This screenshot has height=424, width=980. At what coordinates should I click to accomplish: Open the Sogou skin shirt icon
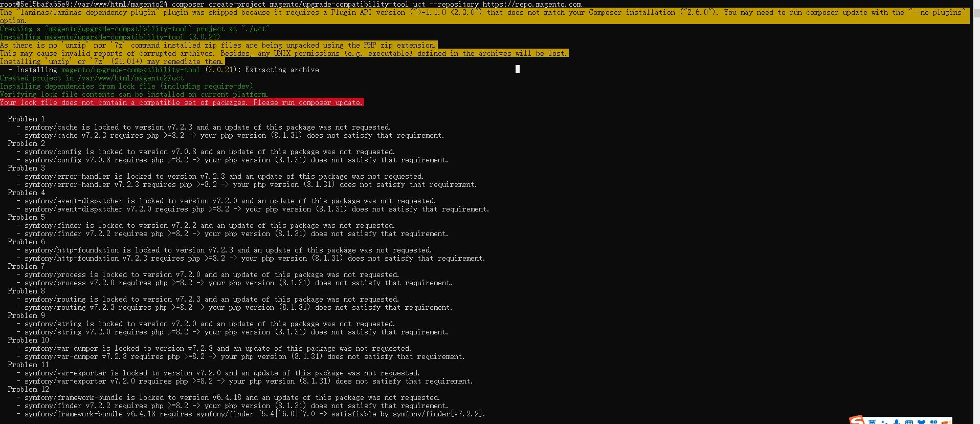click(x=921, y=422)
